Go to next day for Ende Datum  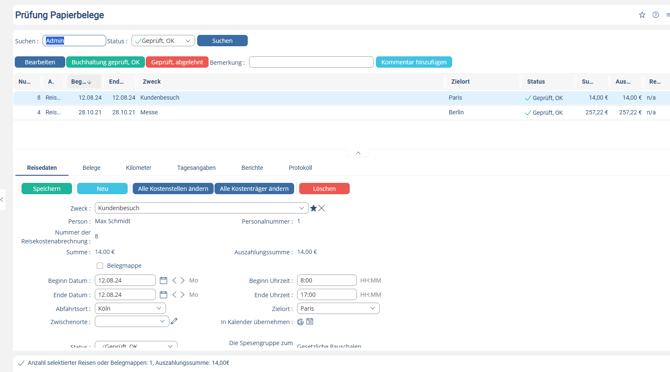(x=182, y=295)
